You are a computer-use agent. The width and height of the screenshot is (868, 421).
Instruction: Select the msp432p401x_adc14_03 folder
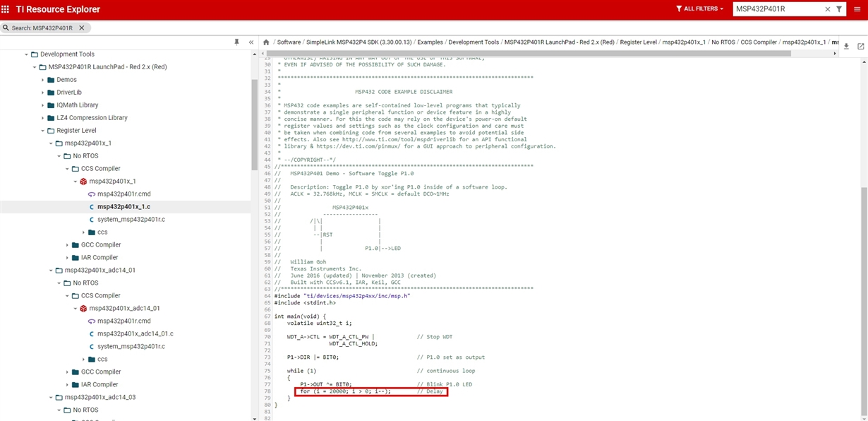coord(100,398)
